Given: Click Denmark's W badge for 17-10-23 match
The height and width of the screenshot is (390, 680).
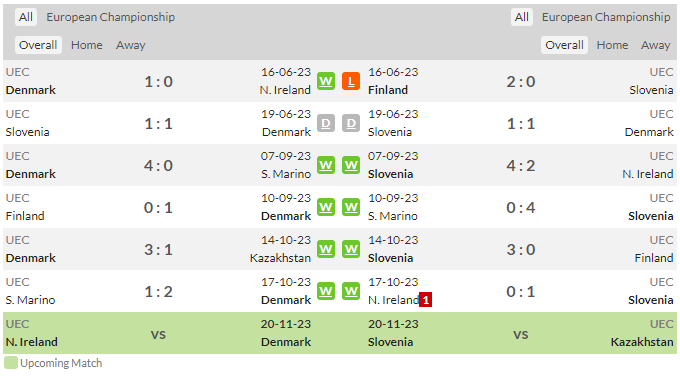Looking at the screenshot, I should point(326,291).
